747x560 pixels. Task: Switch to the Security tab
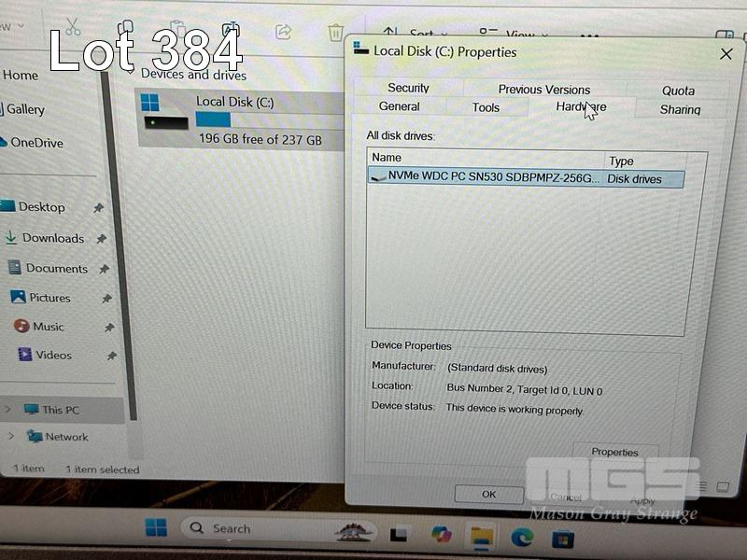coord(408,88)
